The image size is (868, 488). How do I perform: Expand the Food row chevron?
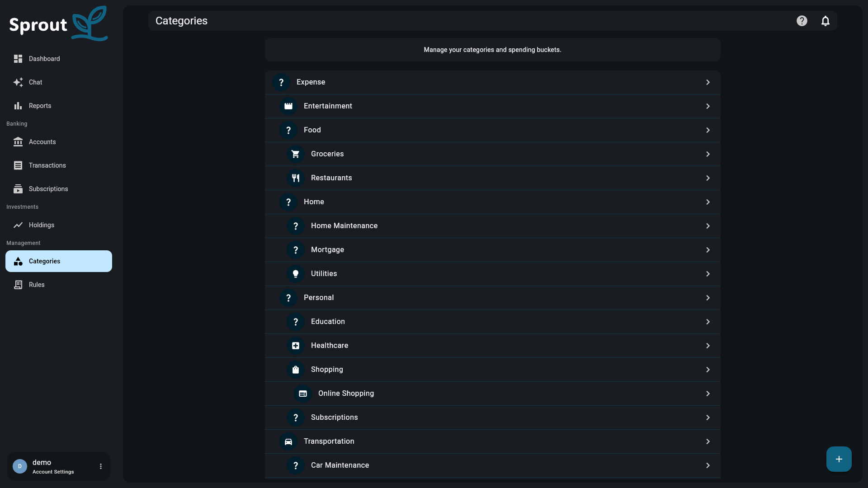point(708,130)
